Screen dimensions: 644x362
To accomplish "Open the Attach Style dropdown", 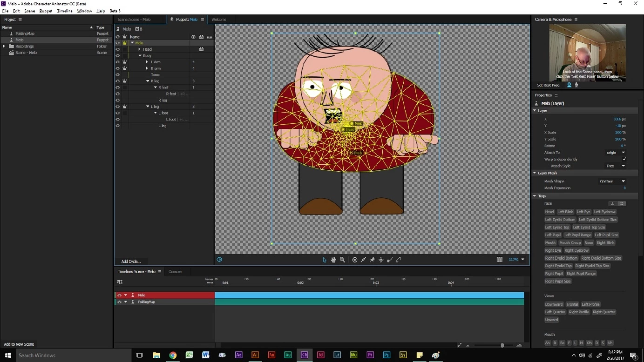I will [616, 166].
